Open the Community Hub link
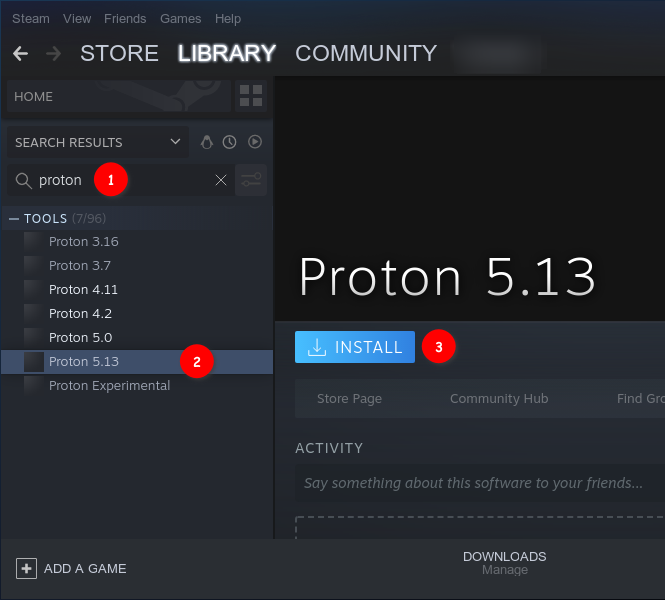665x600 pixels. tap(499, 399)
